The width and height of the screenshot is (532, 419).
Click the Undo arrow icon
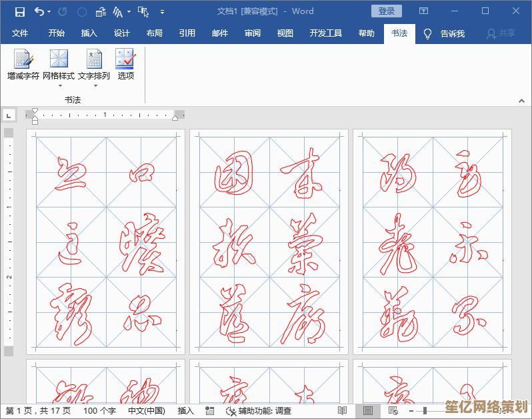(x=39, y=11)
